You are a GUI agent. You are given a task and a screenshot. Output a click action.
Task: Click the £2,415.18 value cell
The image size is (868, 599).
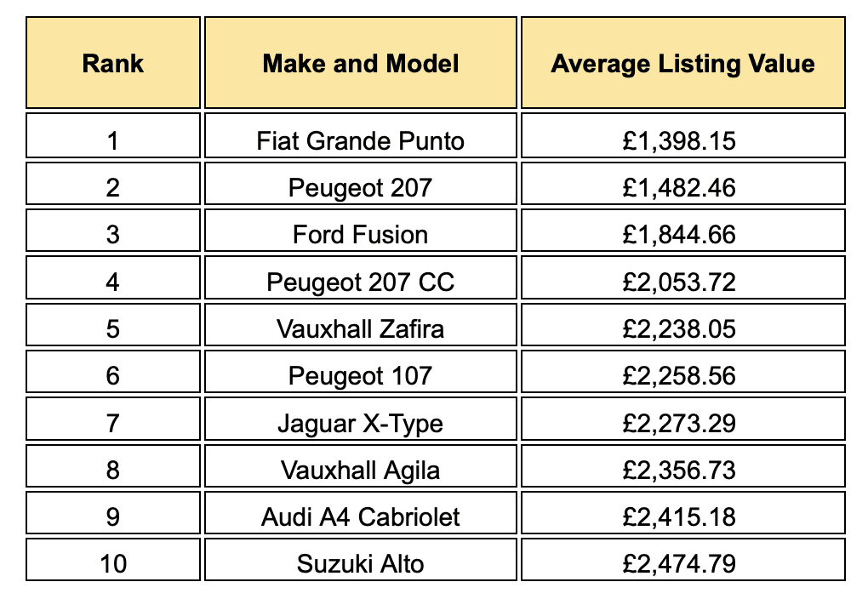(x=683, y=512)
